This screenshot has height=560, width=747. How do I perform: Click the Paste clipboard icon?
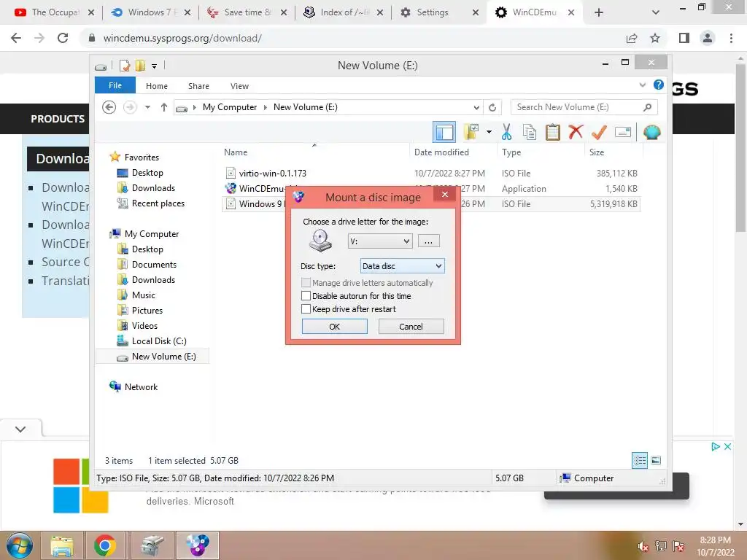[x=553, y=132]
